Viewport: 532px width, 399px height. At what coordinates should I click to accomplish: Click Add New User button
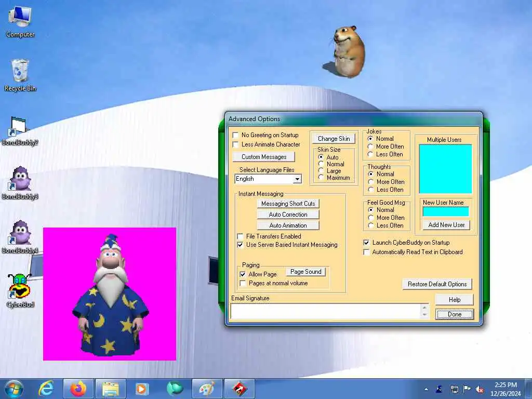pos(446,225)
